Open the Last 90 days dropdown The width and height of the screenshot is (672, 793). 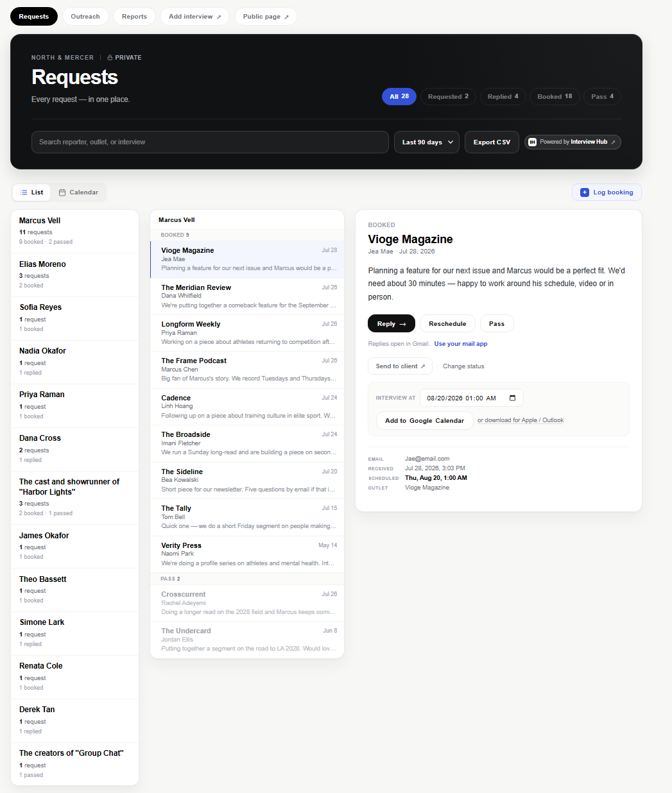click(x=427, y=142)
